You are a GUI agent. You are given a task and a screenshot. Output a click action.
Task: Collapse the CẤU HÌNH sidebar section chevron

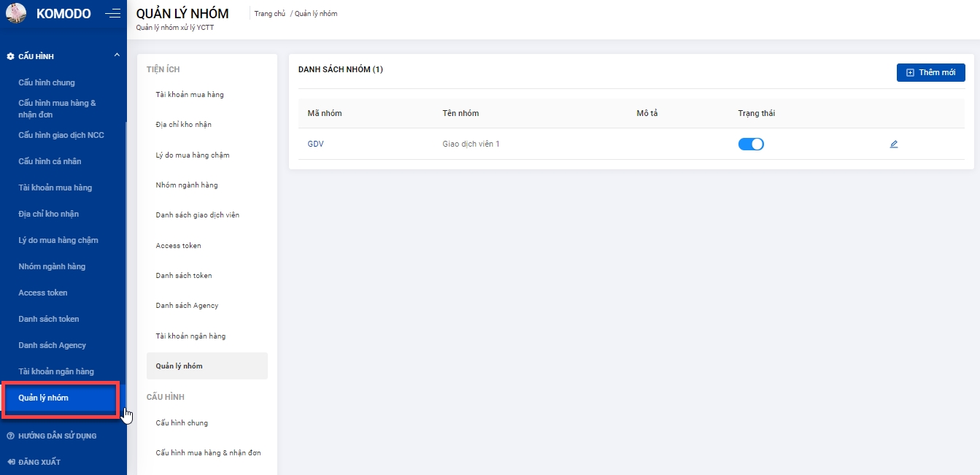click(x=117, y=55)
